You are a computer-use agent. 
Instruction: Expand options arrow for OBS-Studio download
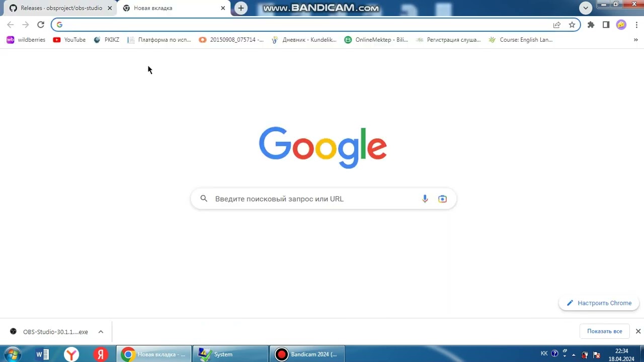click(101, 332)
